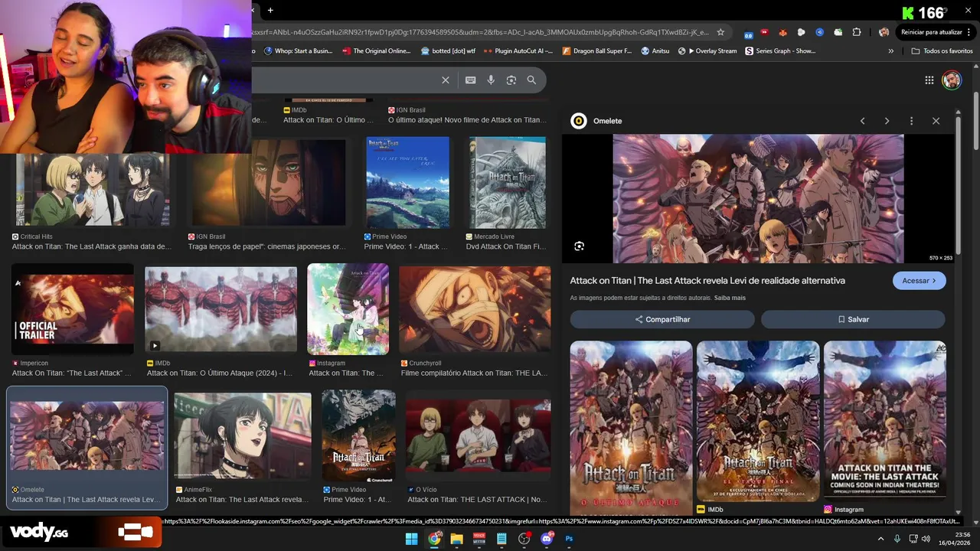Screen dimensions: 980x551
Task: Open the Instagram floral artwork result
Action: pyautogui.click(x=348, y=309)
